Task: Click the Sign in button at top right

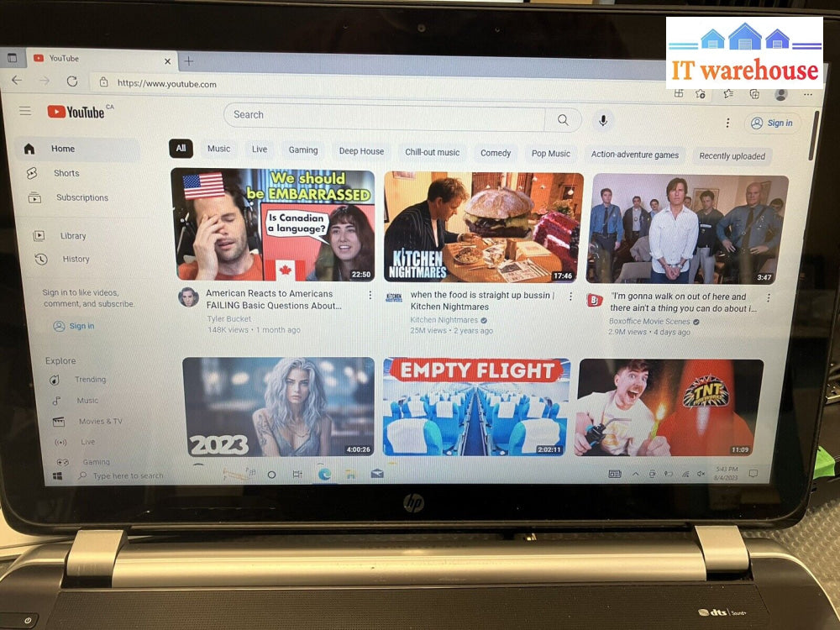Action: [772, 123]
